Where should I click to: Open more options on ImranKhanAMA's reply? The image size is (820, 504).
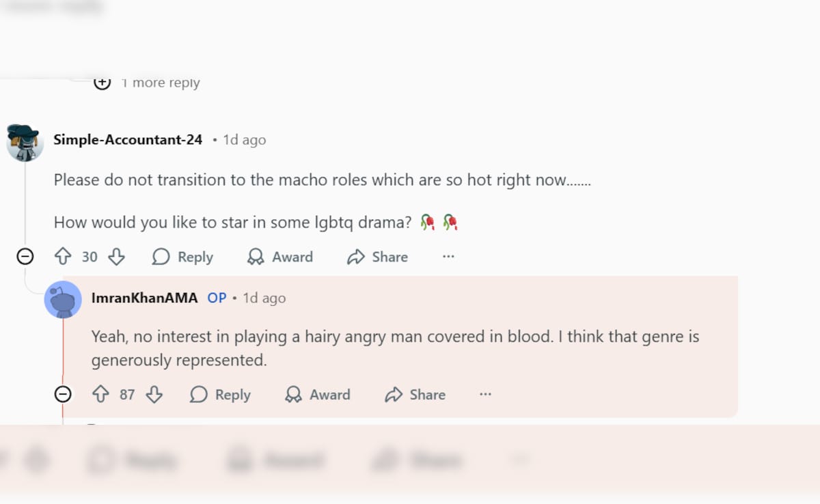(x=485, y=395)
